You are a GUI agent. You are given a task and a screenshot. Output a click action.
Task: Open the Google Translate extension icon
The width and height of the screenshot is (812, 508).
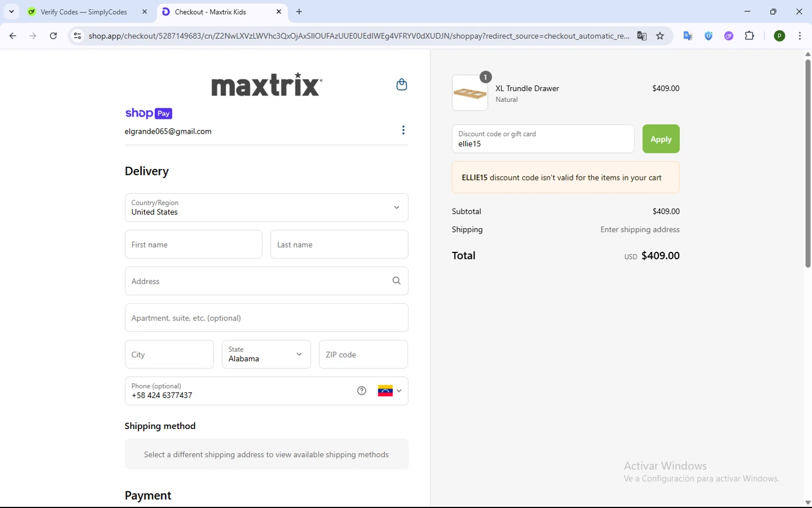(688, 36)
